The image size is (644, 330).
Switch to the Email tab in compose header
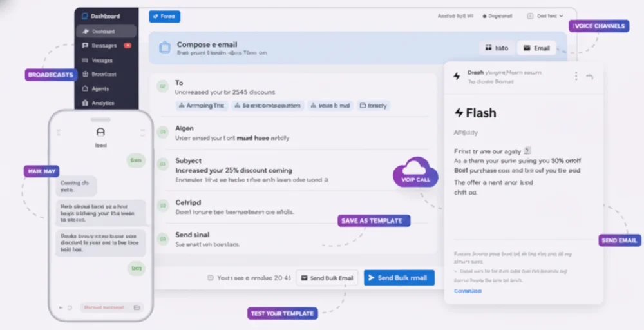(536, 48)
